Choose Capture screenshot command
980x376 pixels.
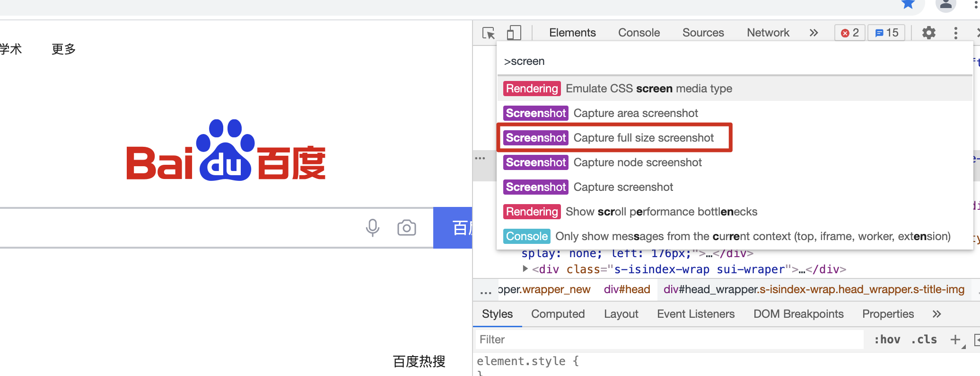click(735, 187)
